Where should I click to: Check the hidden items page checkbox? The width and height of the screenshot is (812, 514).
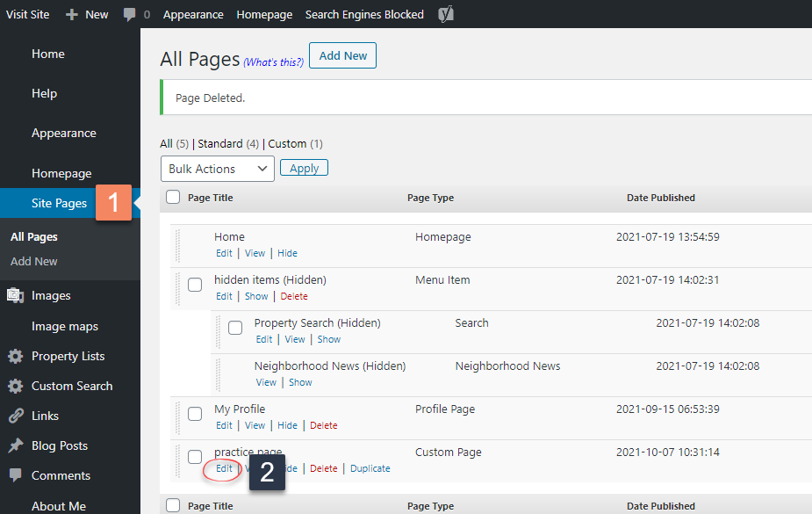[195, 285]
